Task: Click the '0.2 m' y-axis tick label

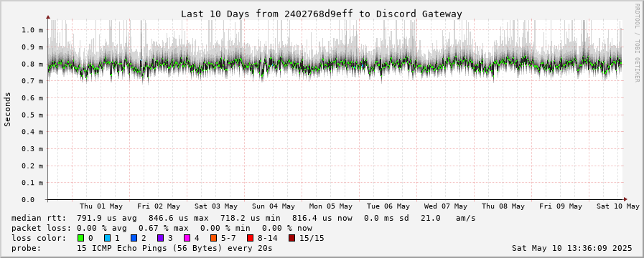Action: coord(32,166)
